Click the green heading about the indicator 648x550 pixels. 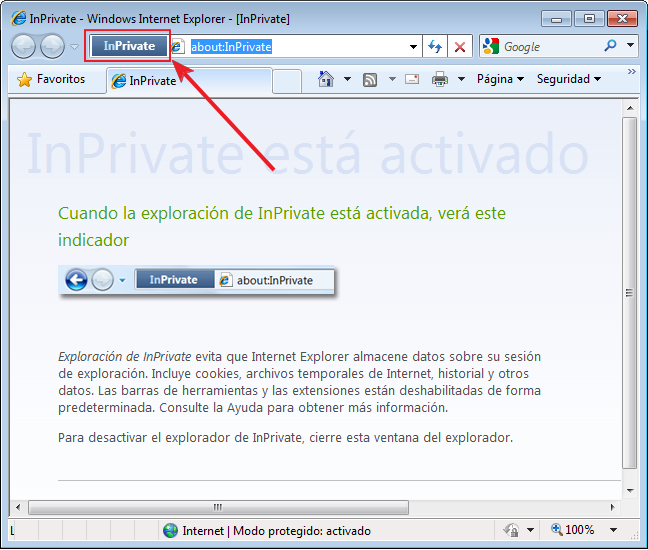[281, 226]
